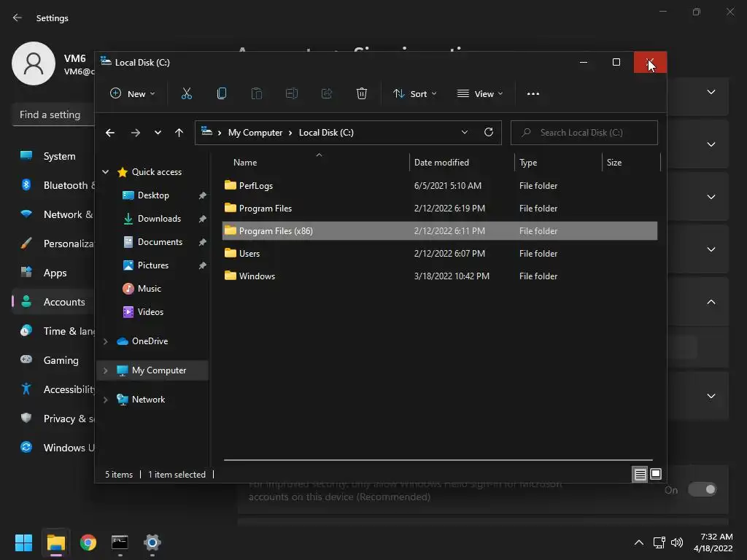Open Personalization in Settings sidebar

[x=53, y=244]
